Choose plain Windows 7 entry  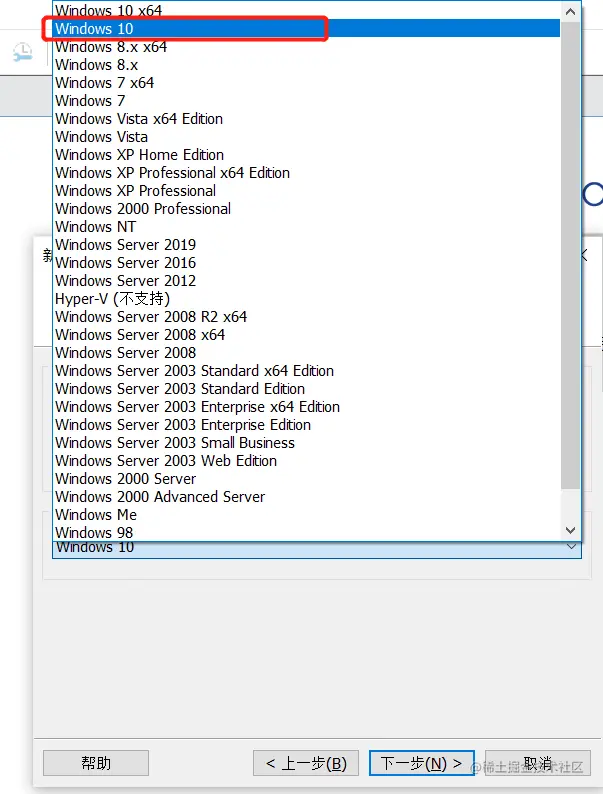306,101
